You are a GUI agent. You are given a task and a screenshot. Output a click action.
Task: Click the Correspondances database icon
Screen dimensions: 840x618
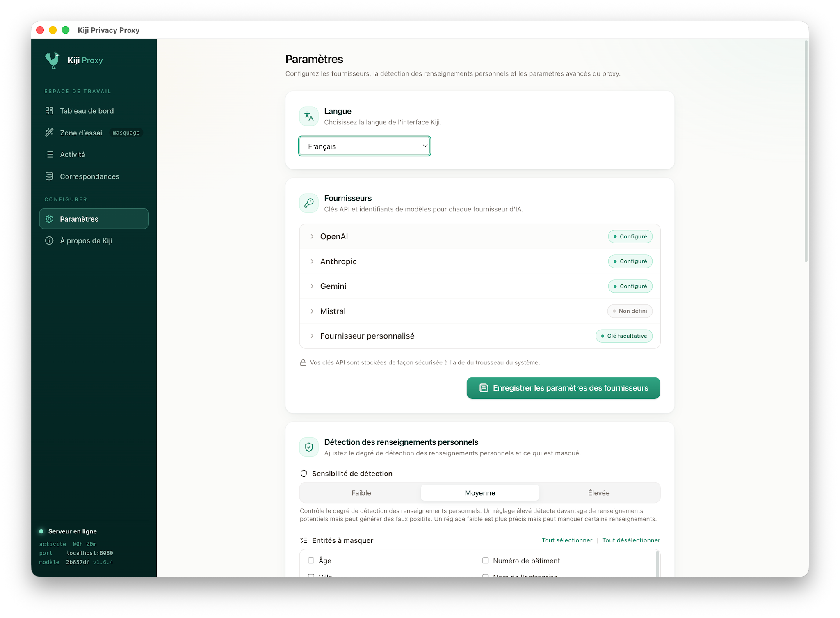[49, 176]
